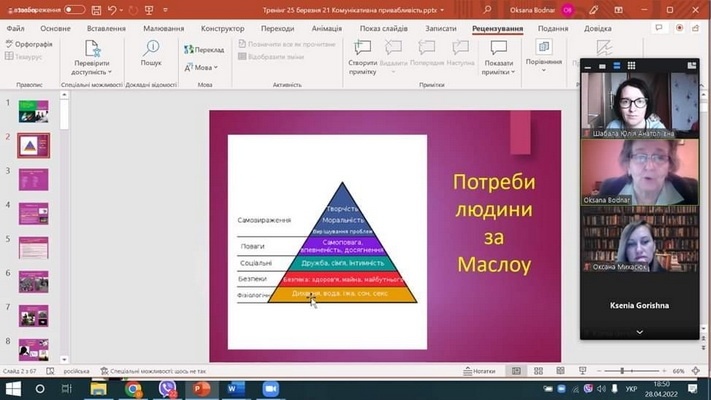The width and height of the screenshot is (711, 400).
Task: Expand the Language (Мова) dropdown
Action: (x=204, y=68)
